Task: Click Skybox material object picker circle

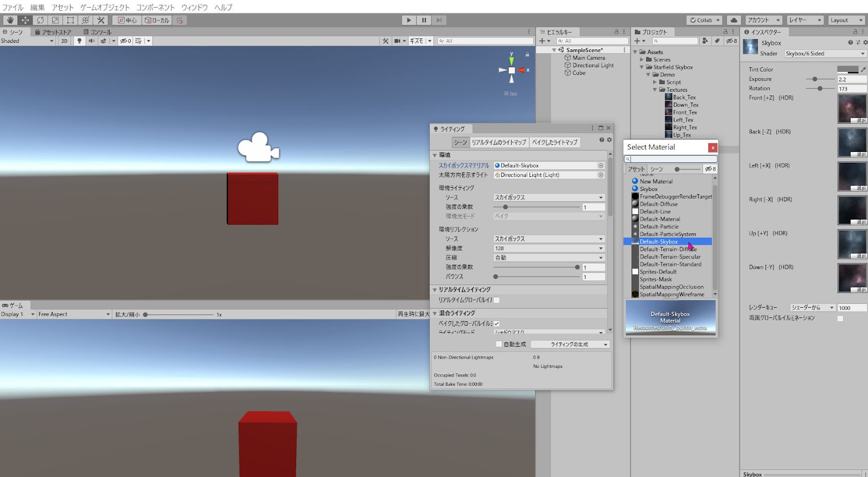Action: tap(601, 166)
